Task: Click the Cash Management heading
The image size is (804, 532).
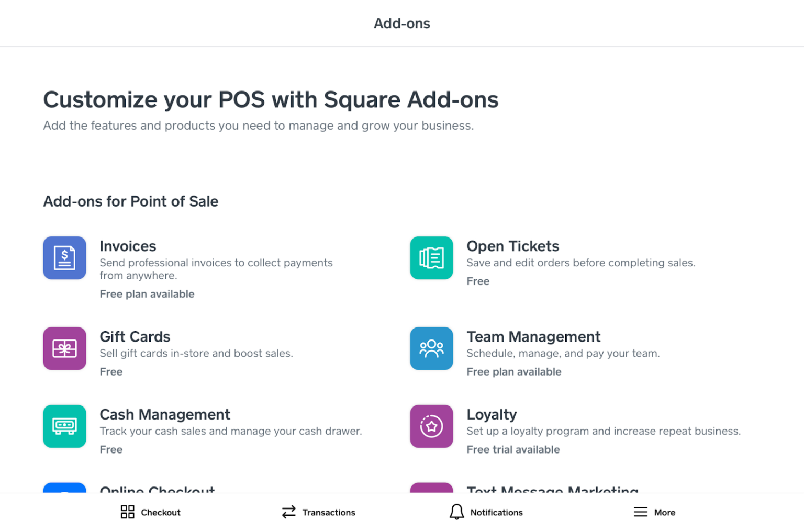Action: pos(165,415)
